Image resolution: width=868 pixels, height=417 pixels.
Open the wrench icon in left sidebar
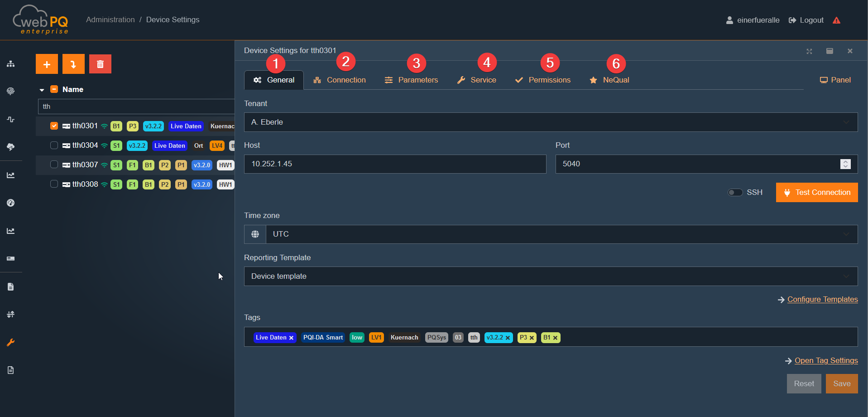pyautogui.click(x=11, y=343)
